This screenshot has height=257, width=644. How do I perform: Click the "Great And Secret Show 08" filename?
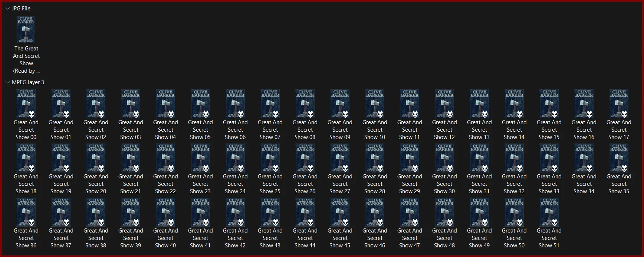point(305,130)
